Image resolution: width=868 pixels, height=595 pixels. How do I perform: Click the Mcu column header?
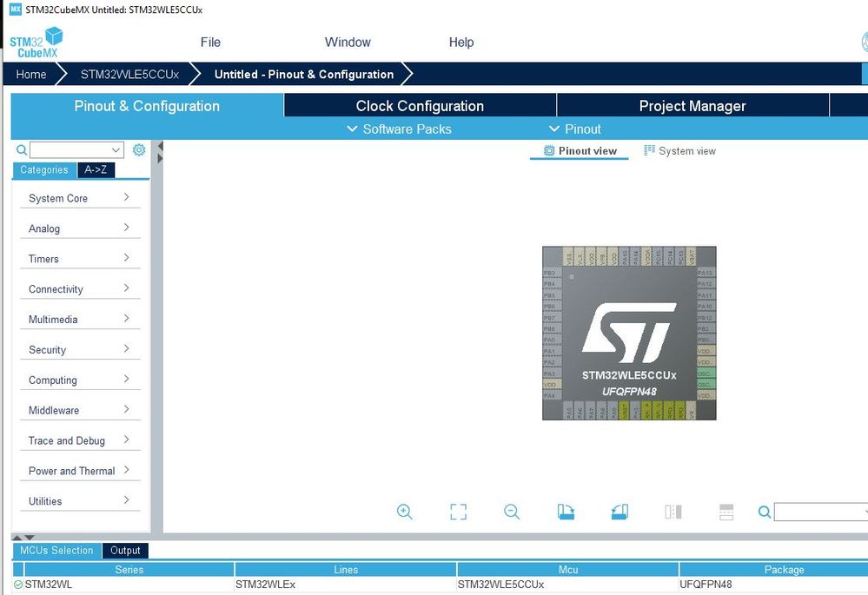pyautogui.click(x=568, y=570)
